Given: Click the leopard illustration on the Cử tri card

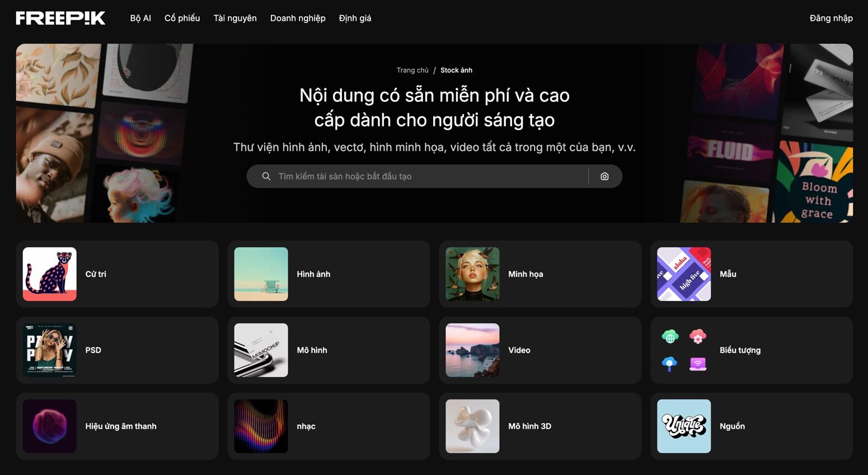Looking at the screenshot, I should [49, 274].
